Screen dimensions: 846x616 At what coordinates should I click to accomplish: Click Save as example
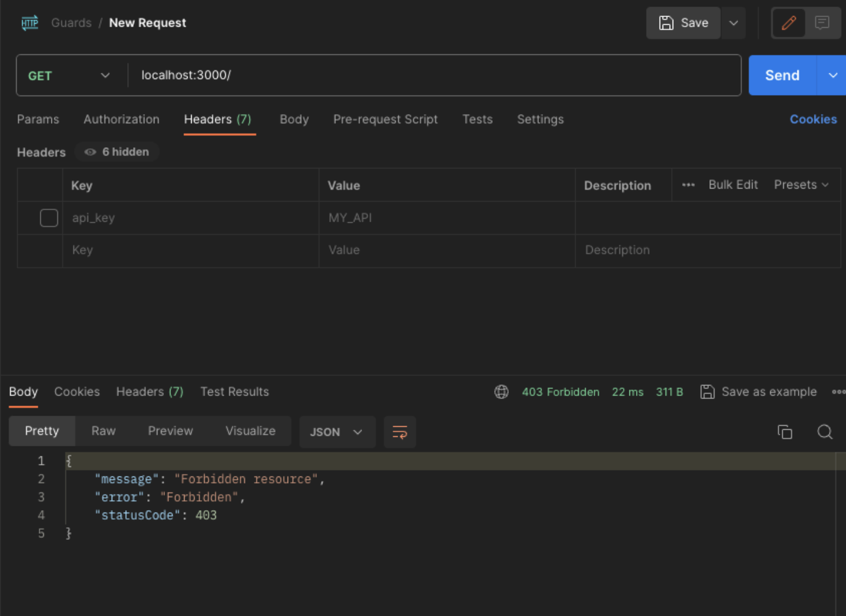[758, 392]
